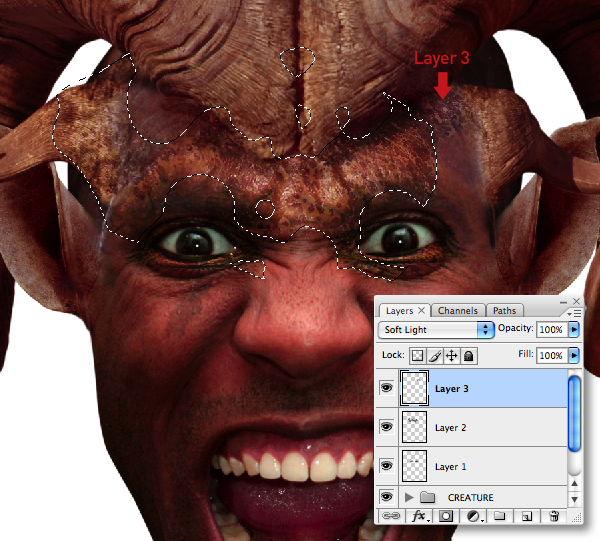Switch to the Paths tab
Viewport: 600px width, 541px height.
[x=504, y=311]
